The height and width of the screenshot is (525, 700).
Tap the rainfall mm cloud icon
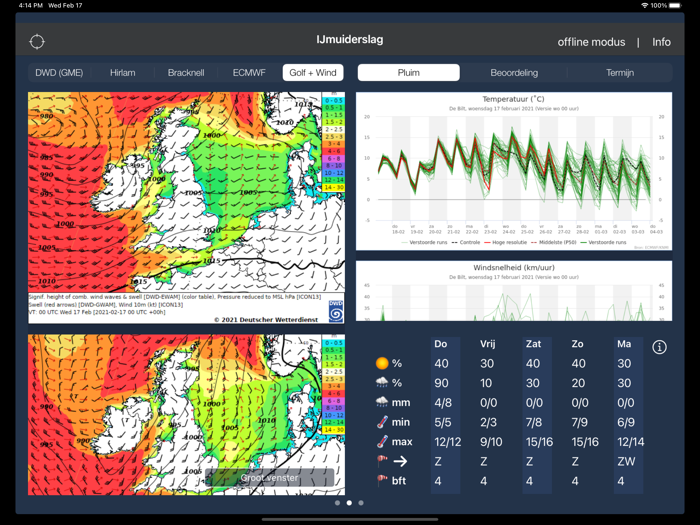tap(382, 402)
